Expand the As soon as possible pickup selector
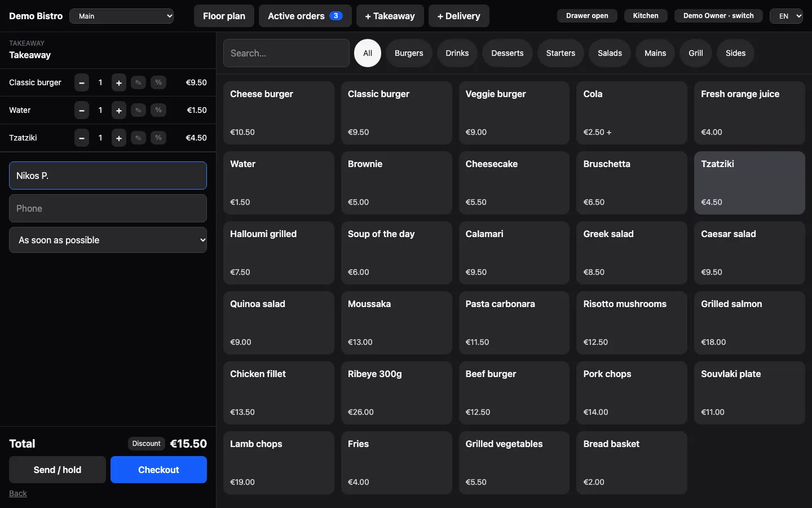The width and height of the screenshot is (812, 508). 108,240
